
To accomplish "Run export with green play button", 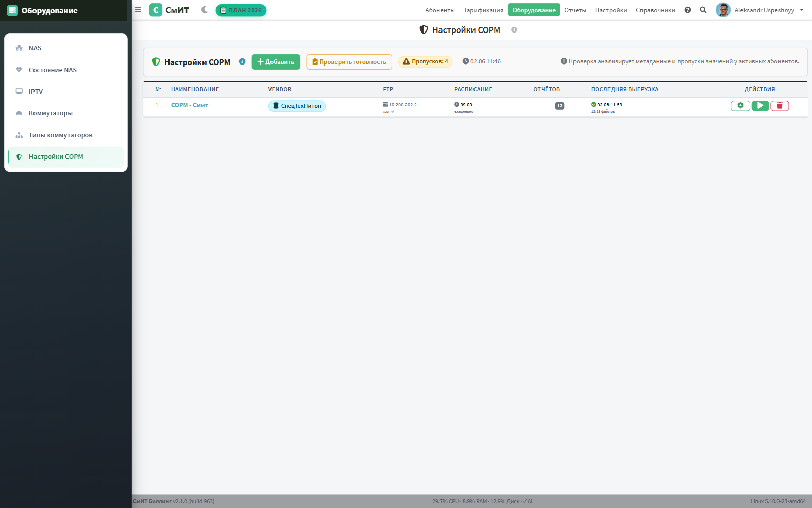I will tap(760, 106).
